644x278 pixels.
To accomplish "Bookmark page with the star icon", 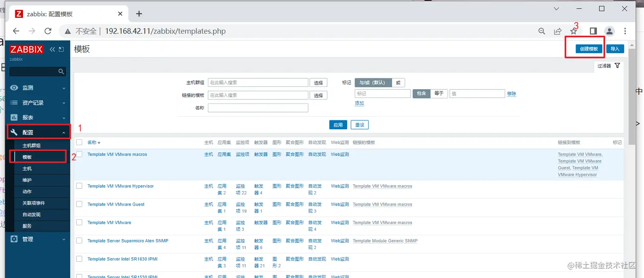I will click(x=574, y=31).
